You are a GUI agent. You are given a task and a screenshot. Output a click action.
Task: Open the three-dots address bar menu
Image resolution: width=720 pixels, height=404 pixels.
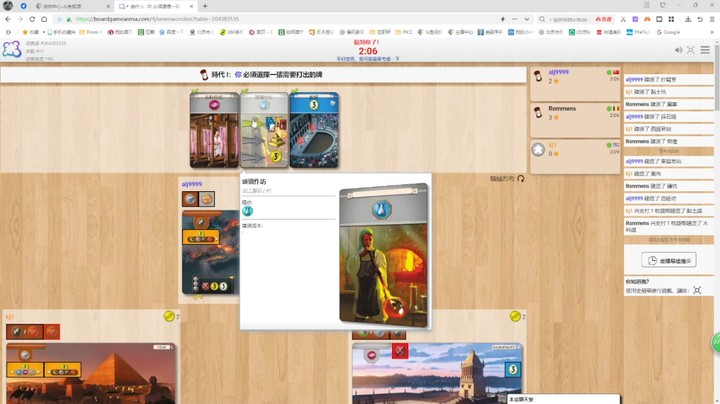tap(514, 19)
